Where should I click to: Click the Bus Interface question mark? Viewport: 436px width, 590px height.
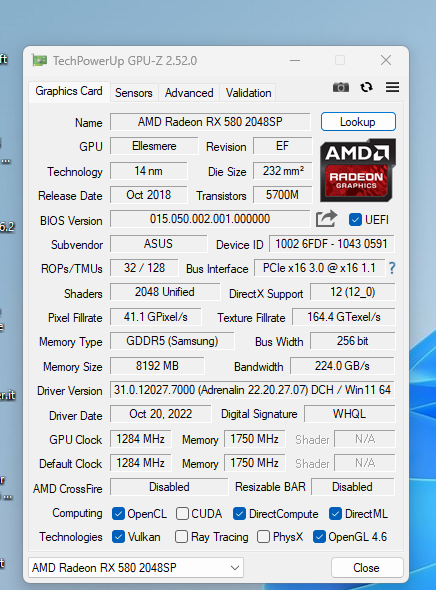click(x=392, y=268)
